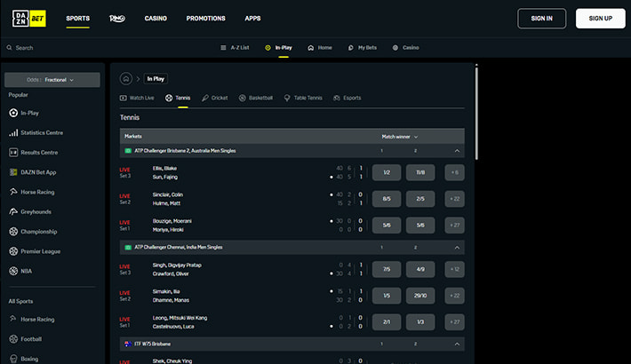Select 4/9 odds for Crawford, Oliver
This screenshot has width=631, height=364.
click(x=420, y=269)
